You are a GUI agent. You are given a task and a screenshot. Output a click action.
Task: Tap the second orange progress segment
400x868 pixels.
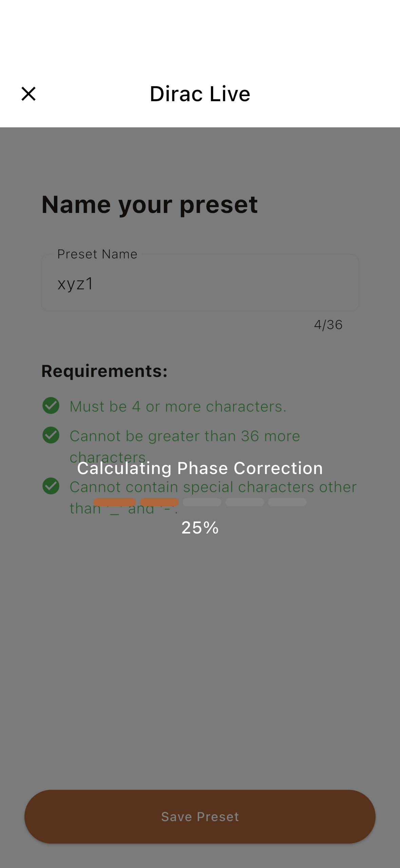click(159, 502)
